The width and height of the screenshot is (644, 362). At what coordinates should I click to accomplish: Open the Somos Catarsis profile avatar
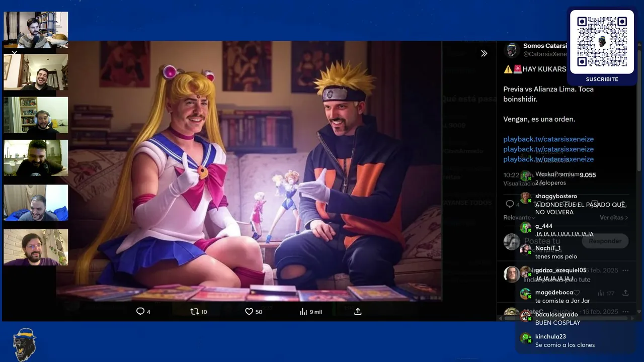[x=512, y=50]
